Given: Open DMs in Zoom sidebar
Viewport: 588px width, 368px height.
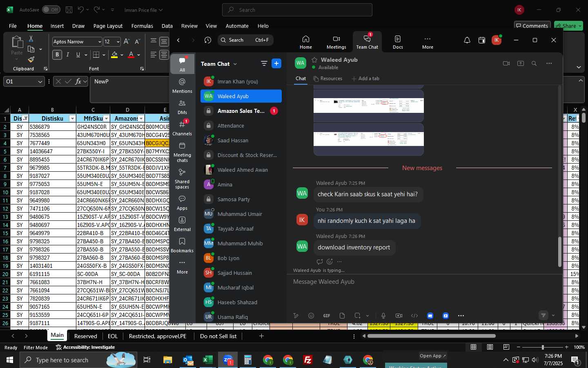Looking at the screenshot, I should 182,107.
